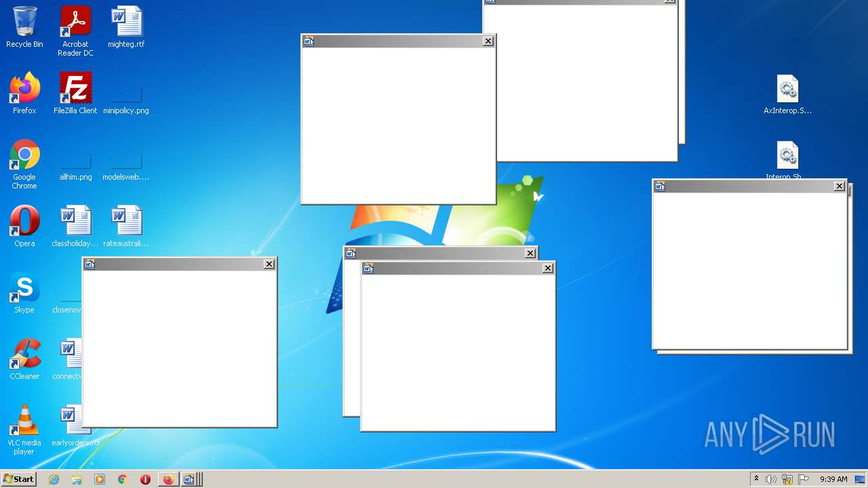Close the blank window covering the connectv icon

(x=269, y=264)
